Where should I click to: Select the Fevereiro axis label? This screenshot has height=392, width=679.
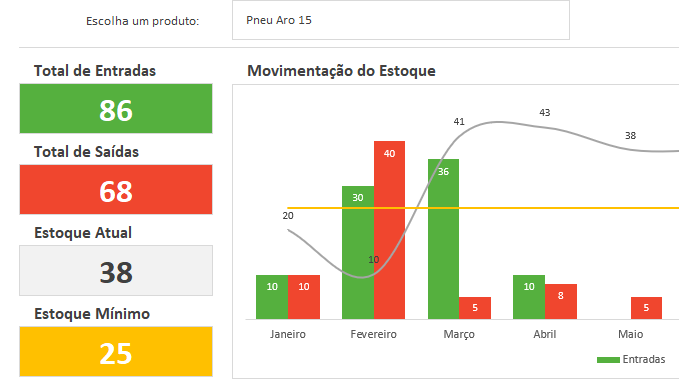click(x=373, y=334)
